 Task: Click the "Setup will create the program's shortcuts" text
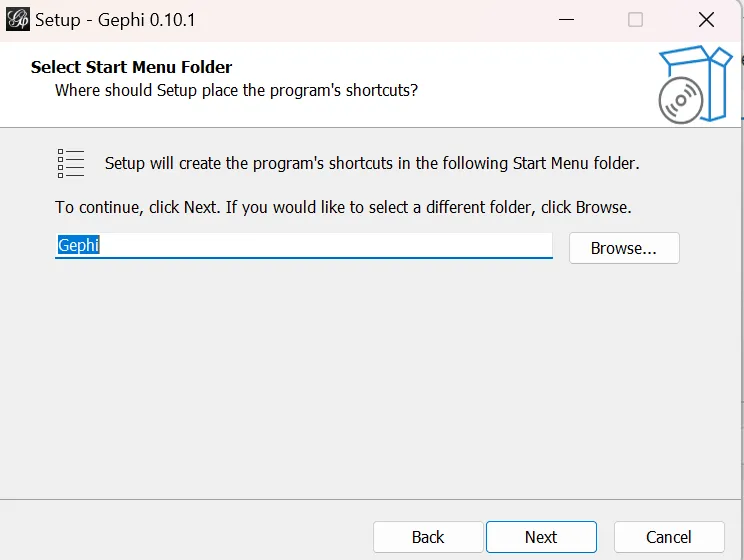tap(371, 163)
